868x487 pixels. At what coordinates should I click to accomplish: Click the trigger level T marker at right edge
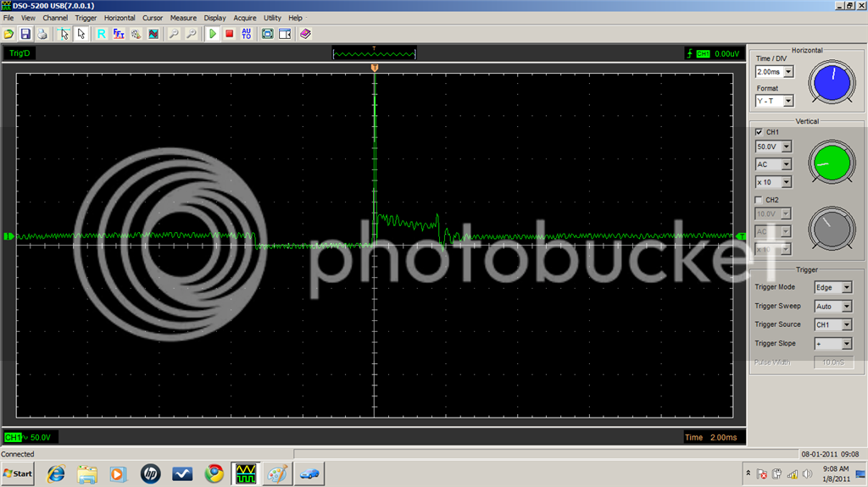(741, 236)
